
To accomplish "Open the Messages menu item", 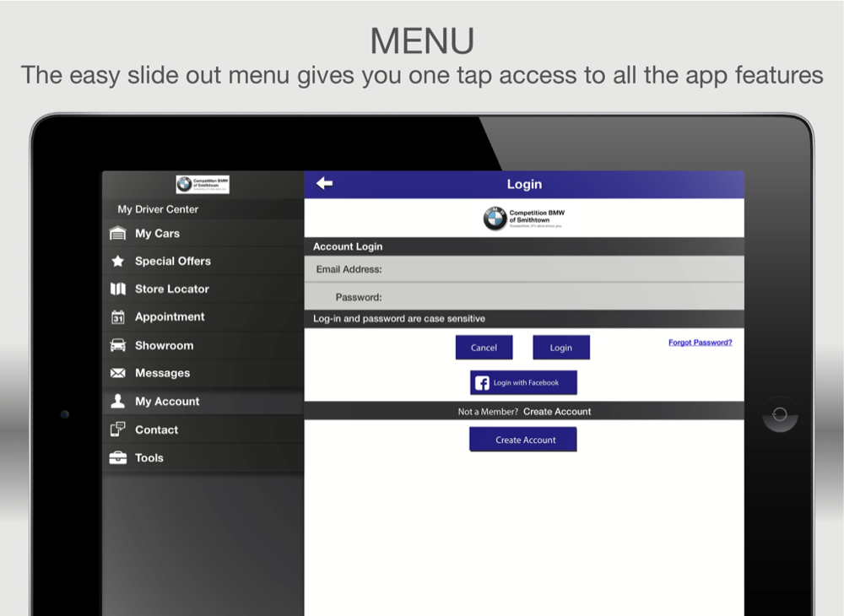I will [162, 374].
